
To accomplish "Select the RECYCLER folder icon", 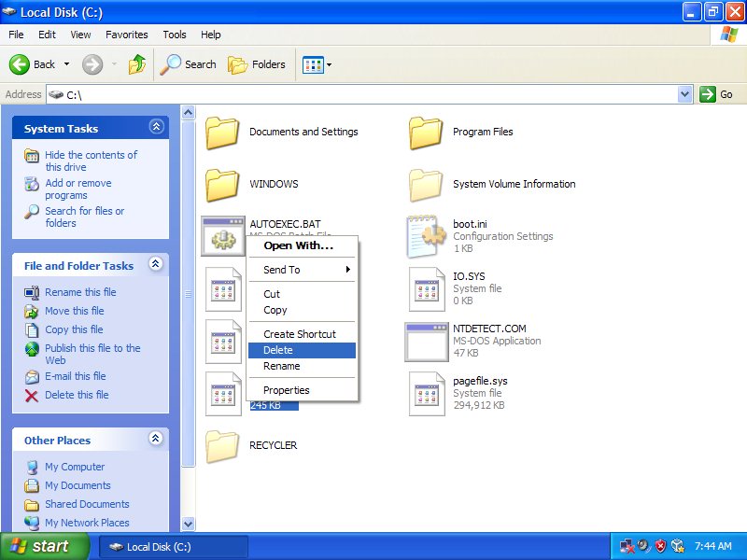I will [222, 446].
